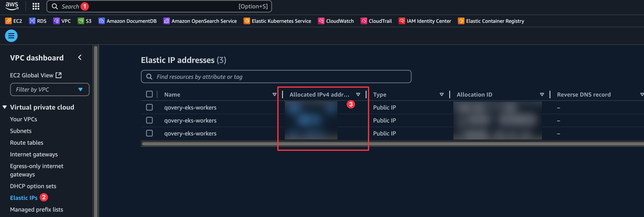Screen dimensions: 644x217
Task: Sort by the Allocation ID column arrow
Action: 542,94
